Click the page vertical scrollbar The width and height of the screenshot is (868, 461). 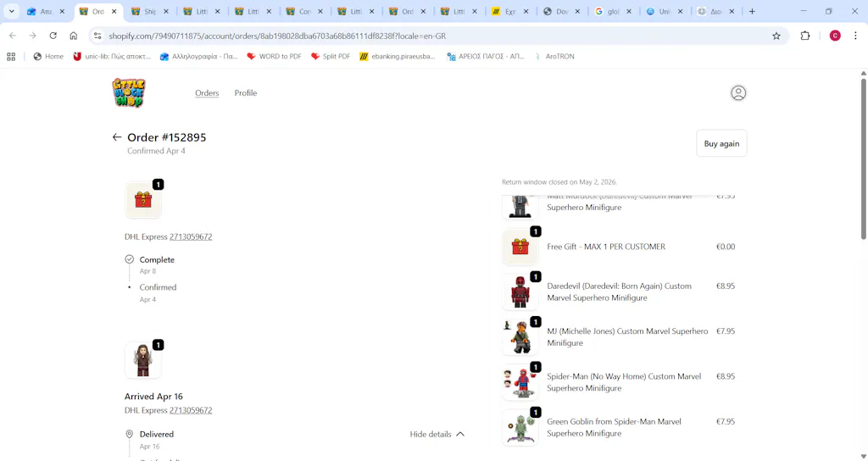(863, 158)
